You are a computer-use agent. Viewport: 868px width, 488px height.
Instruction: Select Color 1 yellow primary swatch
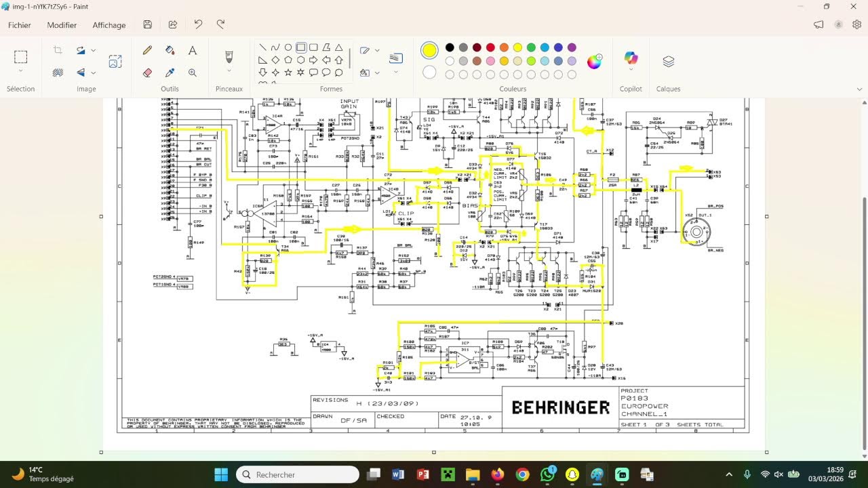pos(429,51)
